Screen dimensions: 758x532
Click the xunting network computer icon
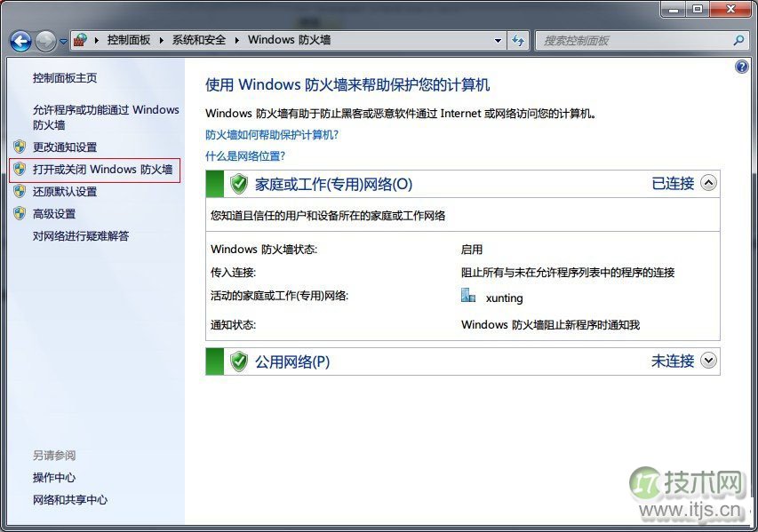468,295
